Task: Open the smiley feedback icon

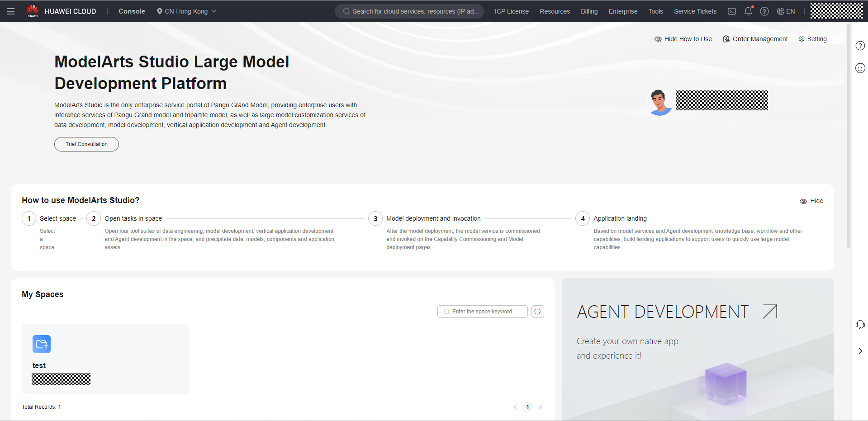Action: 860,68
